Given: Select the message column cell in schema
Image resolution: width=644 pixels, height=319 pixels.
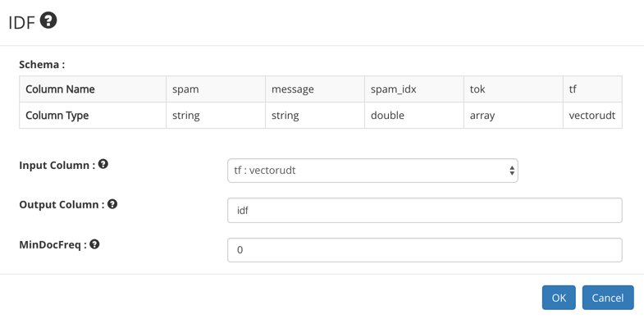Looking at the screenshot, I should (315, 89).
